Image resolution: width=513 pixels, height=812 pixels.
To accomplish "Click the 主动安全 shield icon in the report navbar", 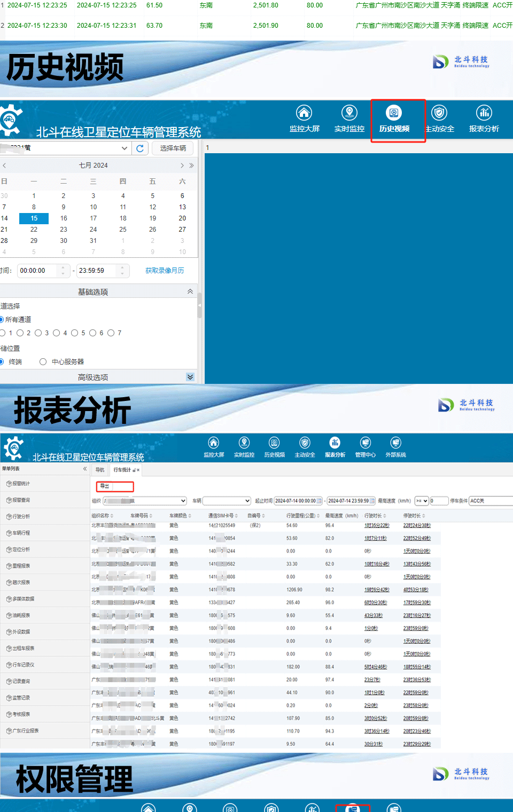I will [305, 443].
